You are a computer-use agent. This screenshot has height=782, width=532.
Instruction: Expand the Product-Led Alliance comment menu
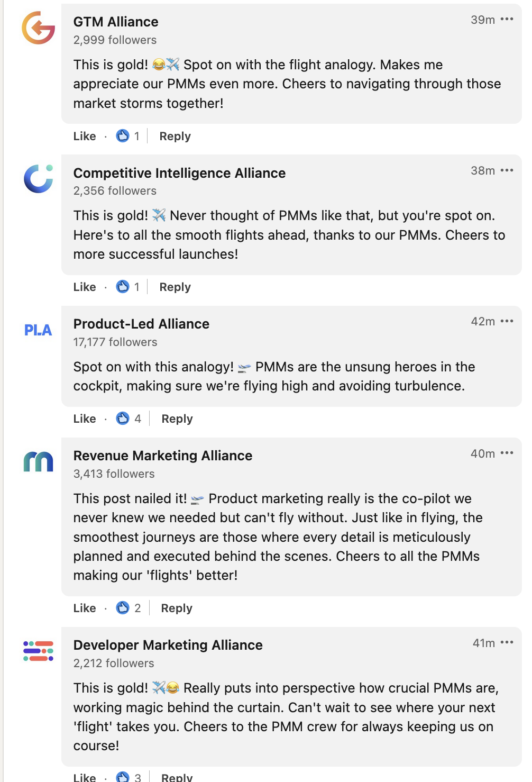coord(507,321)
